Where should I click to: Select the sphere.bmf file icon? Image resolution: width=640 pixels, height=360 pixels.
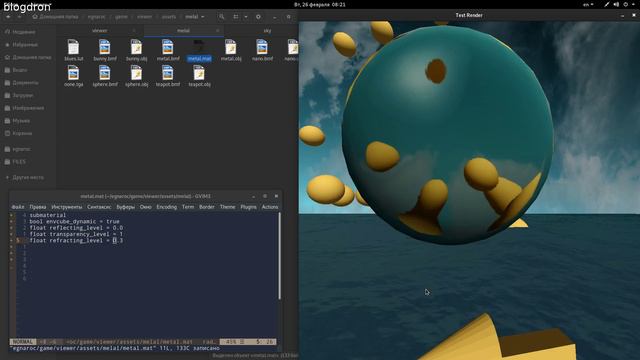coord(104,73)
